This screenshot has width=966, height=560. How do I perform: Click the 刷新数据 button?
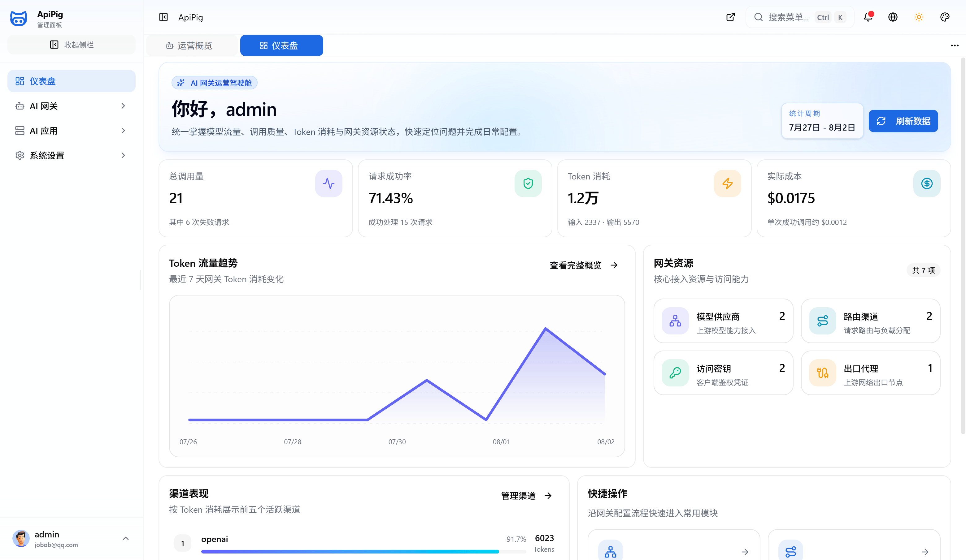click(x=903, y=121)
